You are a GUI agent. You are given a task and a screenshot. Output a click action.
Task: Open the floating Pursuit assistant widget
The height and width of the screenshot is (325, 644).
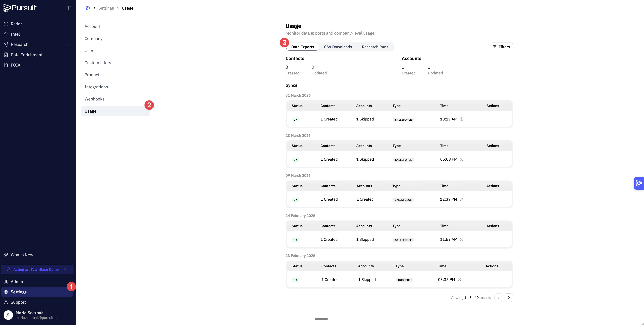(x=639, y=183)
